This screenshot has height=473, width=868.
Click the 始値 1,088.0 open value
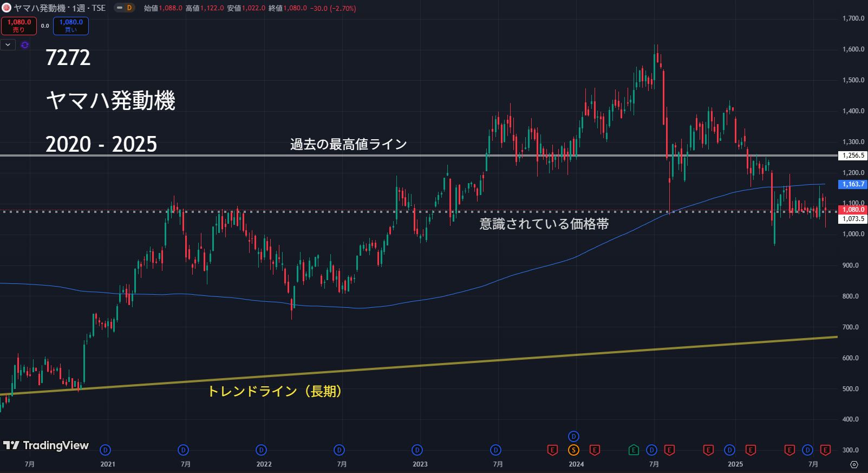coord(163,8)
